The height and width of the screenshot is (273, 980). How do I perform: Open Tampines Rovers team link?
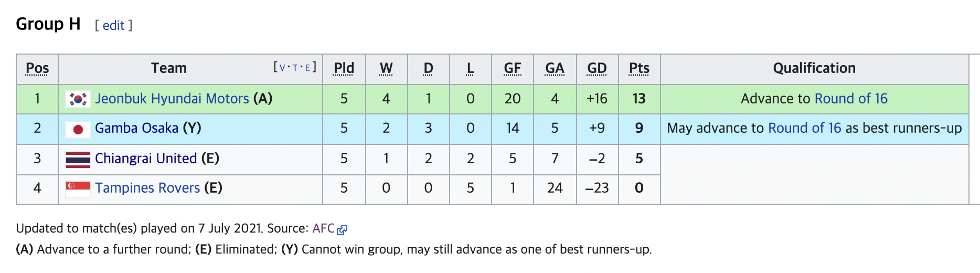tap(147, 188)
